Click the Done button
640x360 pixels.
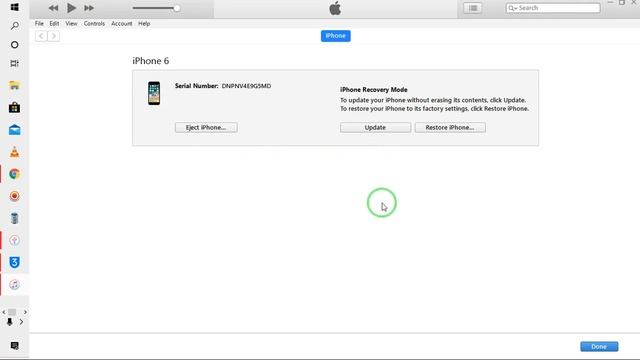599,347
